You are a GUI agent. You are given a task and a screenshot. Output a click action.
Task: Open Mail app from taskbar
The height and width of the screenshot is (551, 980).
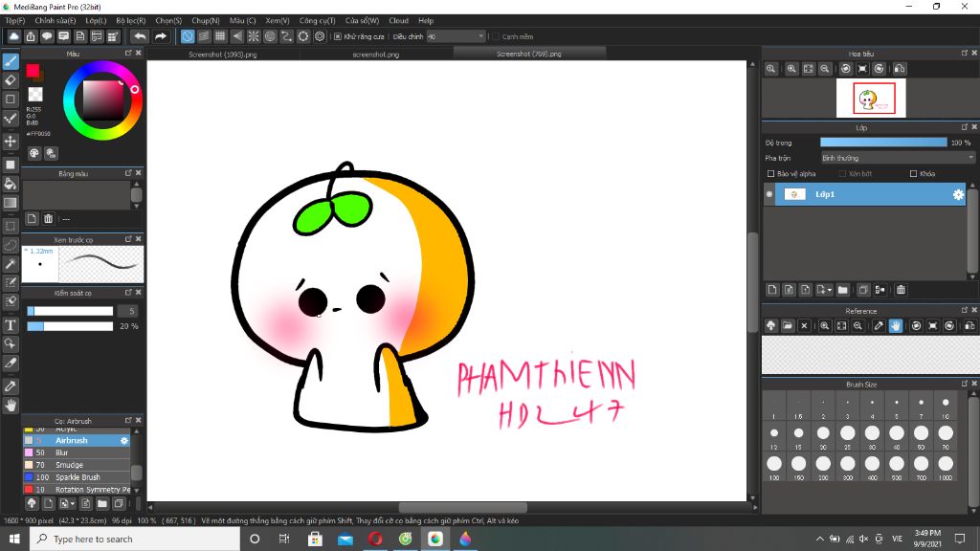click(345, 539)
